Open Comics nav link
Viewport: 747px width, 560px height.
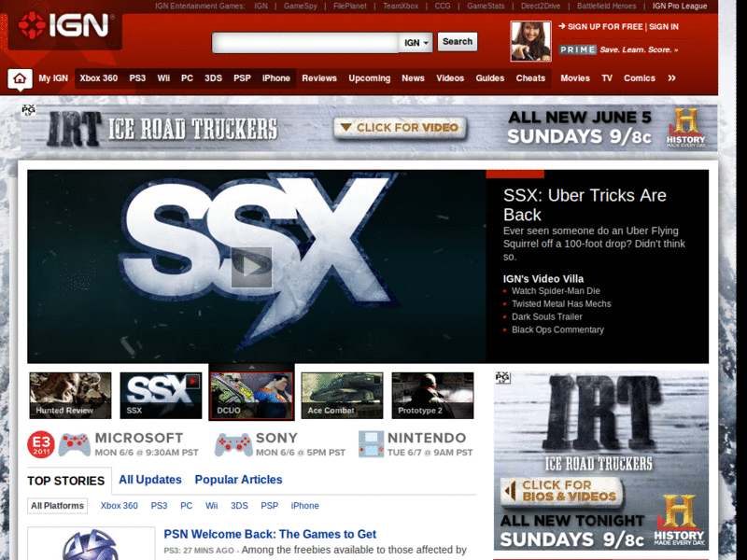(640, 78)
